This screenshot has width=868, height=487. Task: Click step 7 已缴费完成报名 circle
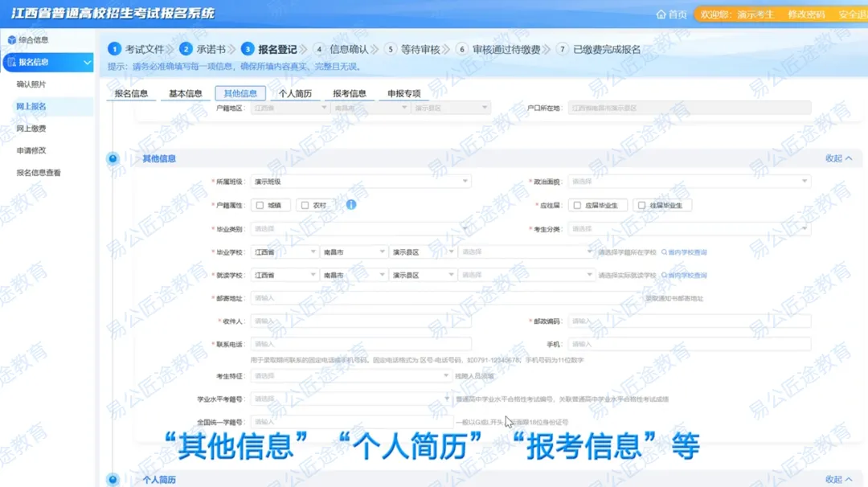562,49
